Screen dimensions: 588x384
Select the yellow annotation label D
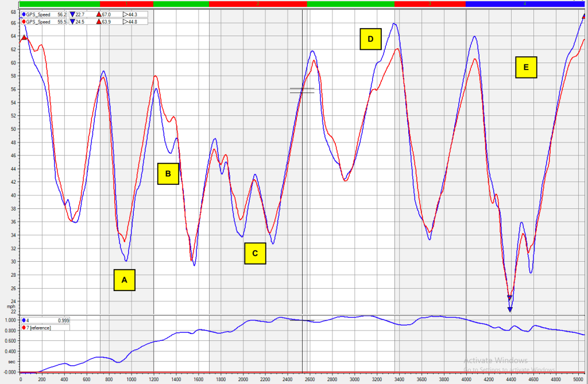pos(370,39)
